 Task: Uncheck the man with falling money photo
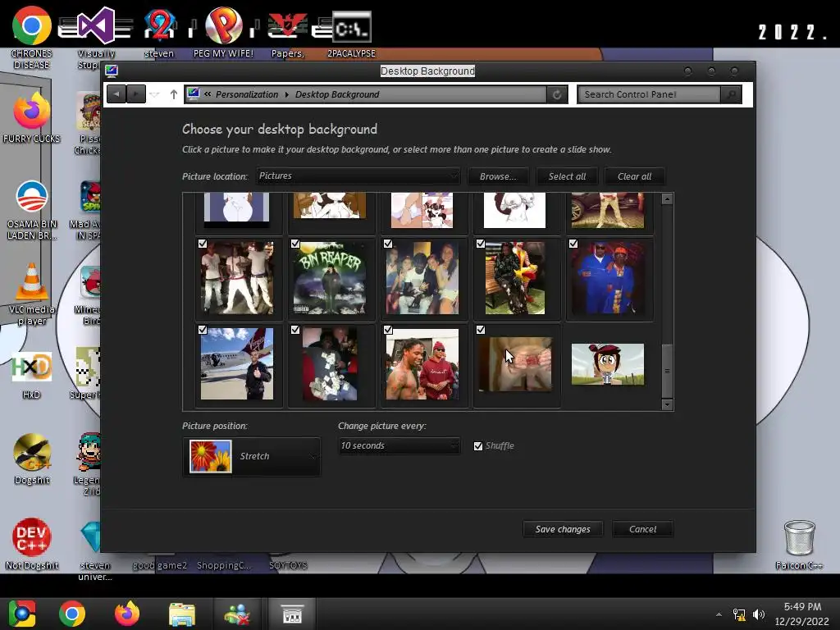pos(295,330)
